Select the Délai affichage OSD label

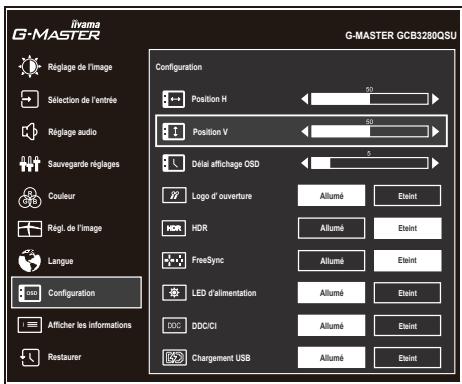[226, 164]
